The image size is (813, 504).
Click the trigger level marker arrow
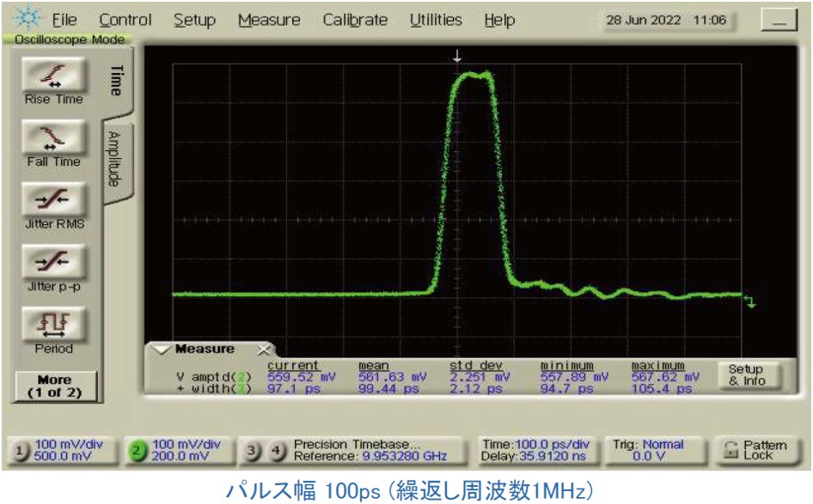tap(750, 301)
